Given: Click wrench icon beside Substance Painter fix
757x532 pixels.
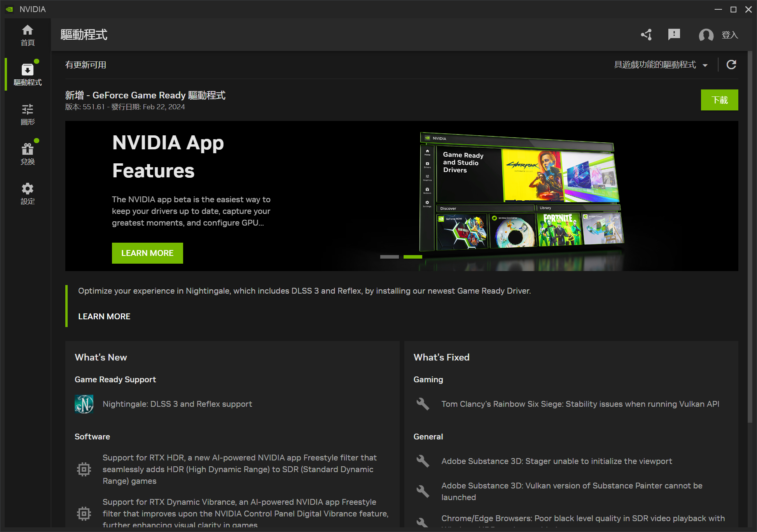Looking at the screenshot, I should (423, 492).
